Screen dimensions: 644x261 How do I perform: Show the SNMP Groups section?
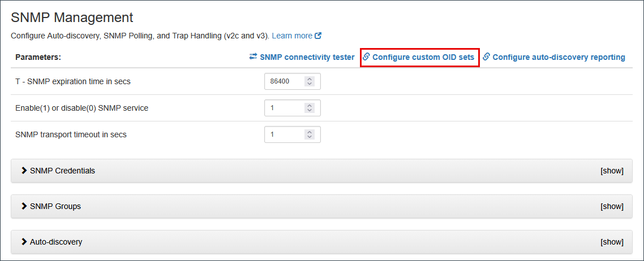point(612,207)
